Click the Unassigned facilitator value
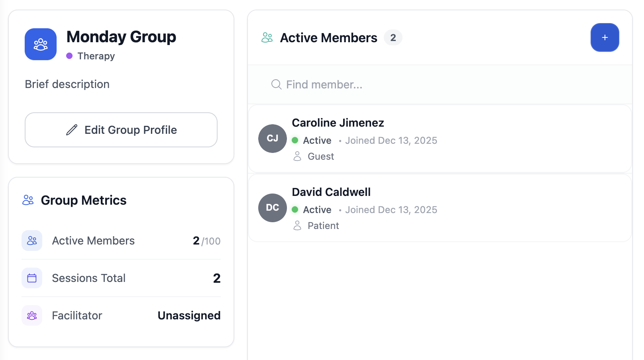 189,315
